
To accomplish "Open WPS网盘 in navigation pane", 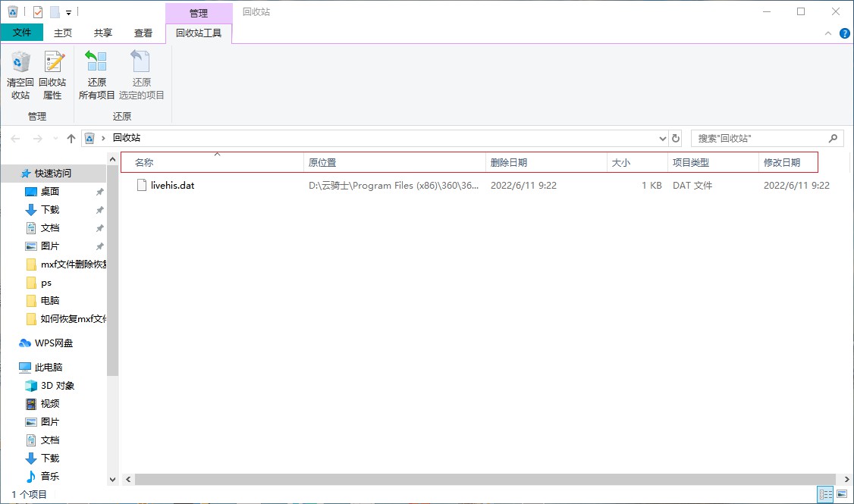I will pos(54,343).
